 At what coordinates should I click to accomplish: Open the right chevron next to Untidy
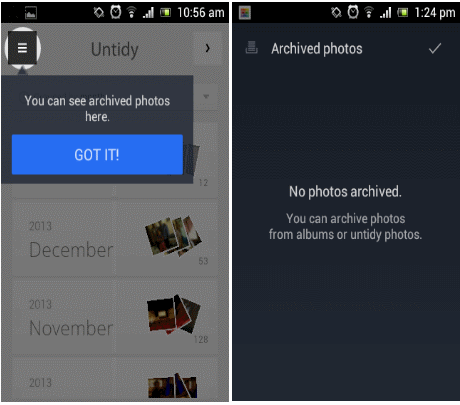[208, 48]
